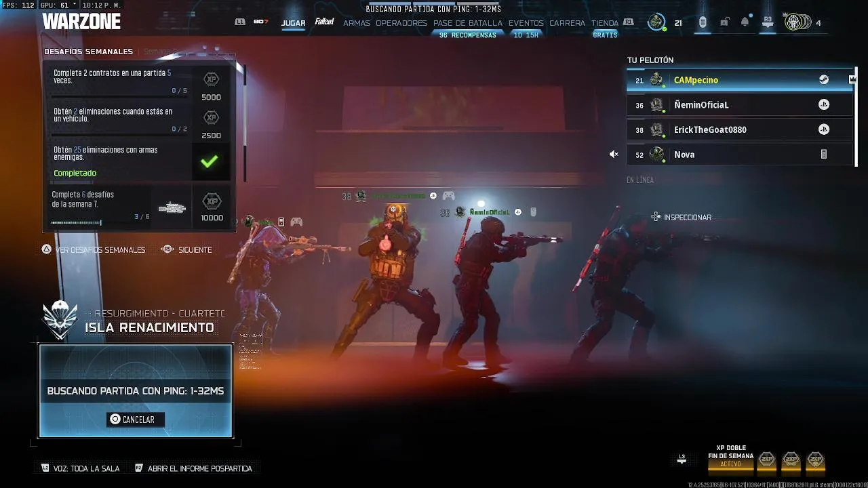Screen dimensions: 868x488
Task: Open notifications bell icon
Action: 745,22
